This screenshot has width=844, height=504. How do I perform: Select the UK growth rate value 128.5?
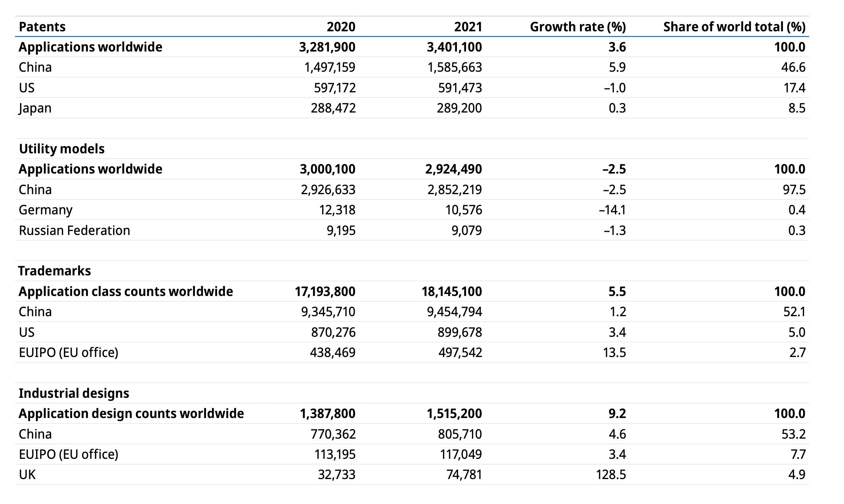point(611,475)
